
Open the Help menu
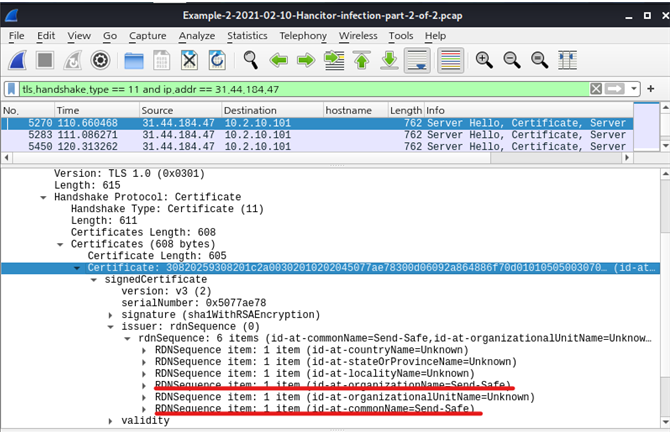point(435,36)
